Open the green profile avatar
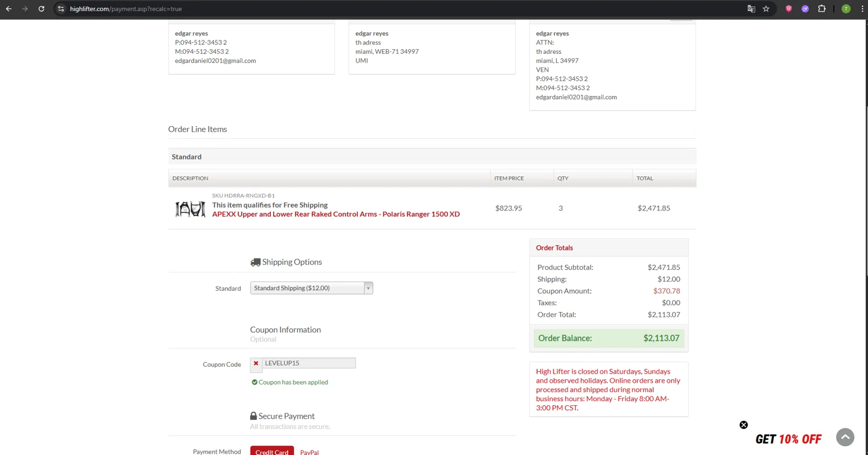This screenshot has width=868, height=455. point(846,9)
